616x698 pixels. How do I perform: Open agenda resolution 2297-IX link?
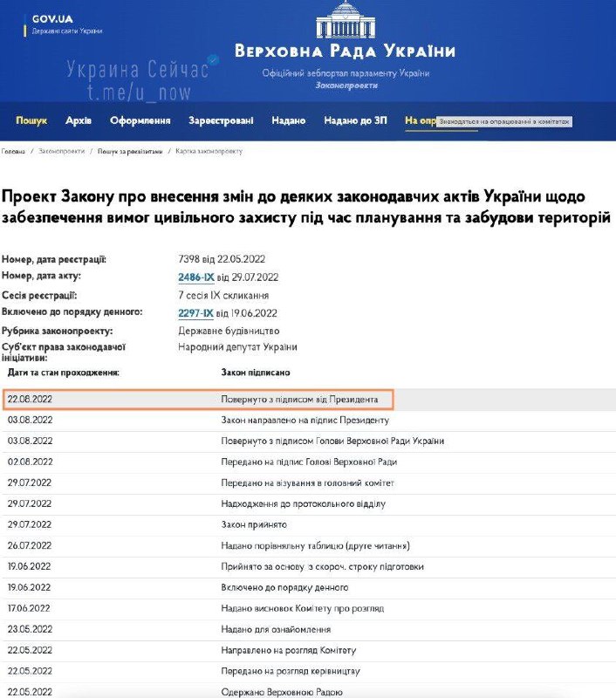tap(195, 312)
